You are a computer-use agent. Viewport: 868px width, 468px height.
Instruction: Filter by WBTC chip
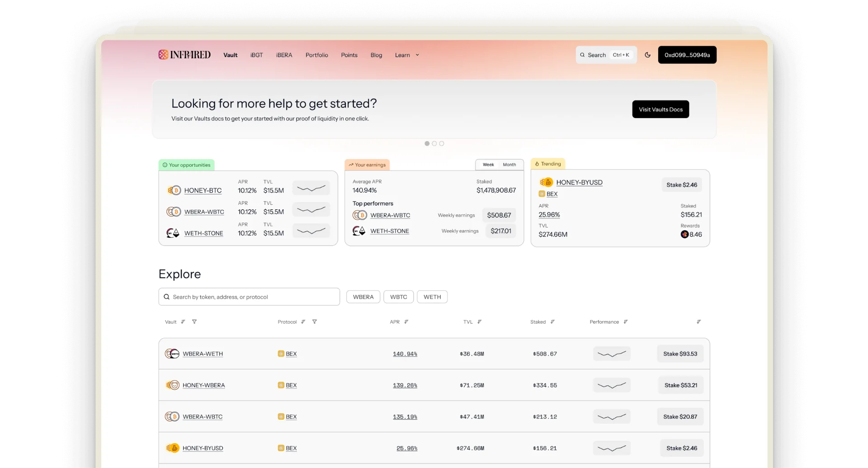[x=398, y=297]
